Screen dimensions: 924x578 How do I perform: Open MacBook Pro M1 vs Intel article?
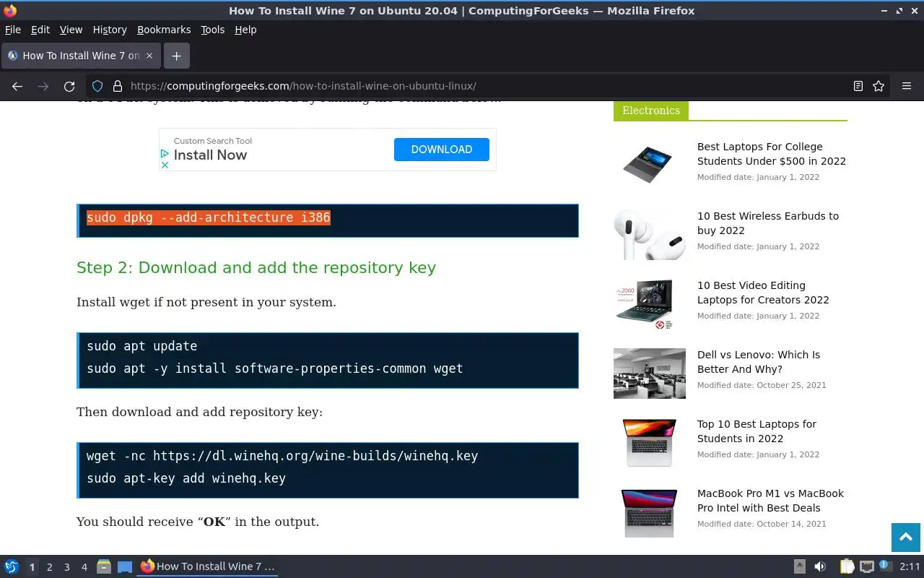[x=770, y=501]
